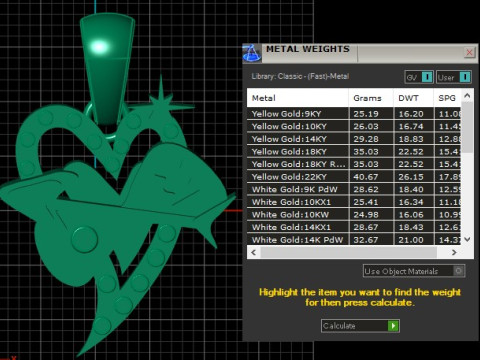This screenshot has height=360, width=480.
Task: Click the vertical scrollbar thumb
Action: point(467,127)
